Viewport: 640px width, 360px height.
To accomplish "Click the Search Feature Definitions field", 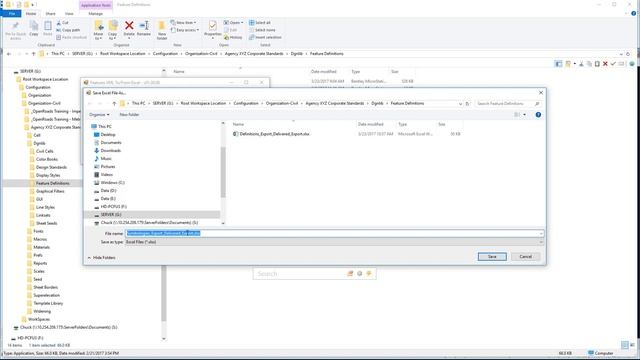I will [507, 104].
